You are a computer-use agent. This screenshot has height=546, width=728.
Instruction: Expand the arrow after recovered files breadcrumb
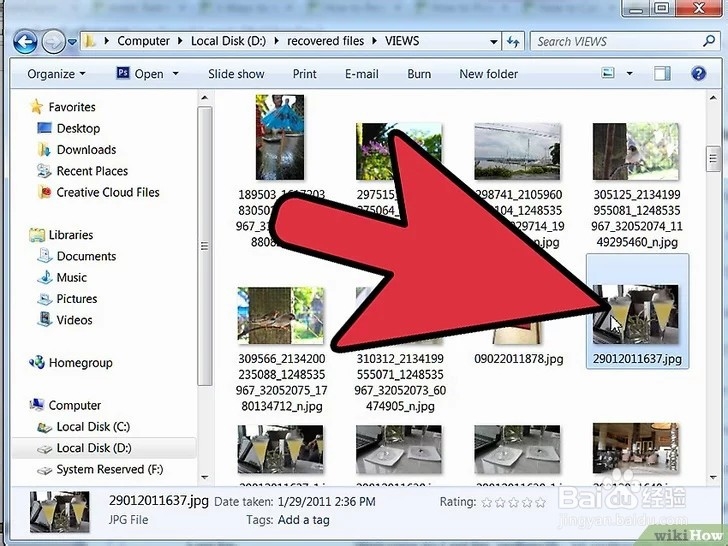click(374, 41)
